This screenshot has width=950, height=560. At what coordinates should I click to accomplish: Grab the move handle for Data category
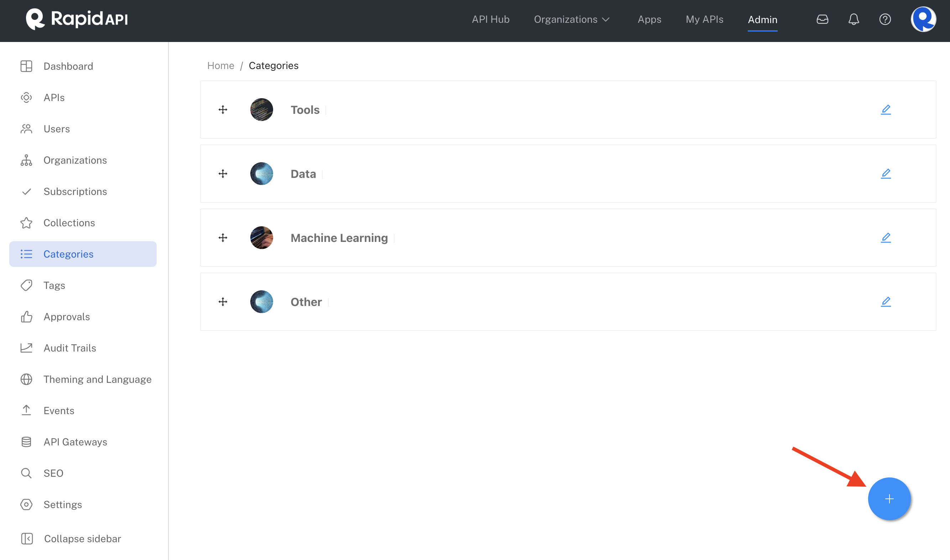223,174
